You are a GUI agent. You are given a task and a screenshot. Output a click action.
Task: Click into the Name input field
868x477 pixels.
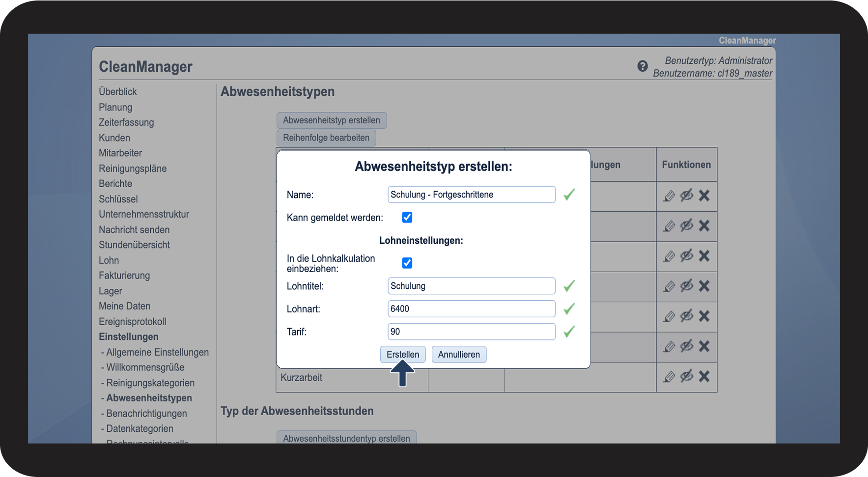point(471,195)
